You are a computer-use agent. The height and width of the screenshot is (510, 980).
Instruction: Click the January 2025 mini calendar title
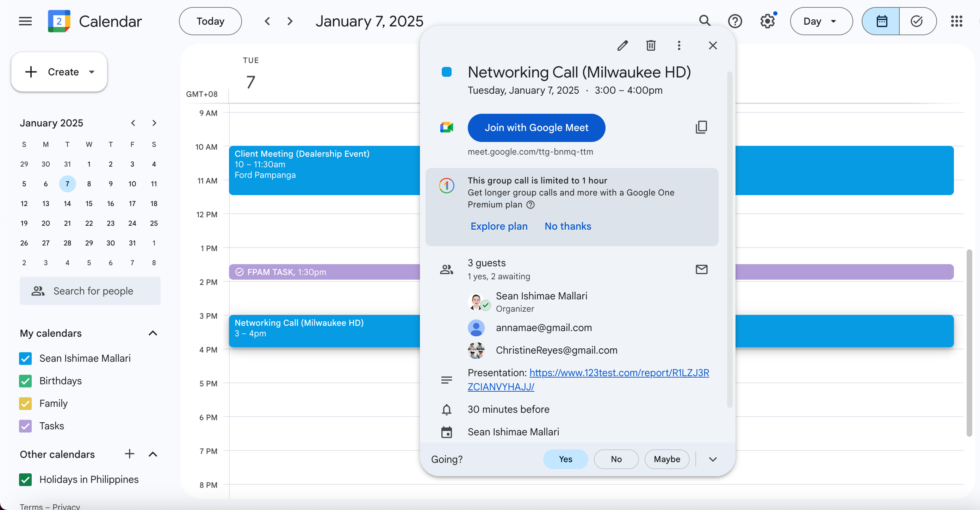pos(51,123)
